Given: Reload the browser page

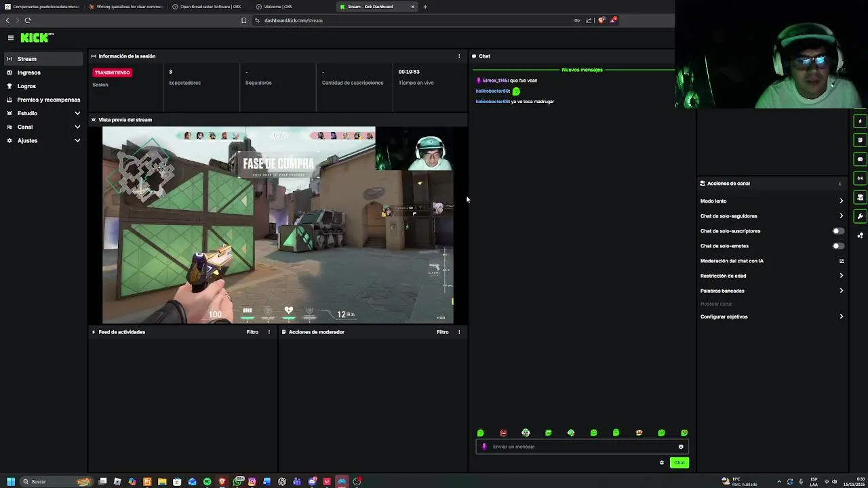Looking at the screenshot, I should (x=28, y=20).
